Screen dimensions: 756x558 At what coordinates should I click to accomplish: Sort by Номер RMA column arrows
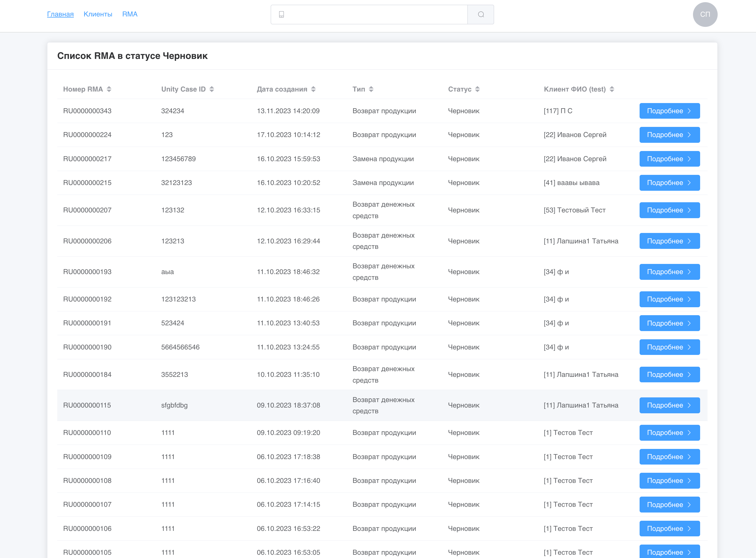pos(109,89)
